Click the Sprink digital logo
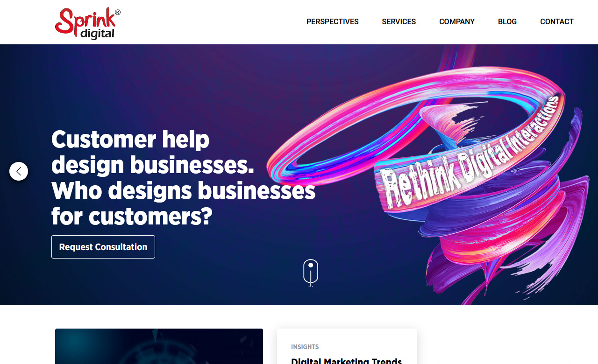The height and width of the screenshot is (364, 598). coord(88,23)
